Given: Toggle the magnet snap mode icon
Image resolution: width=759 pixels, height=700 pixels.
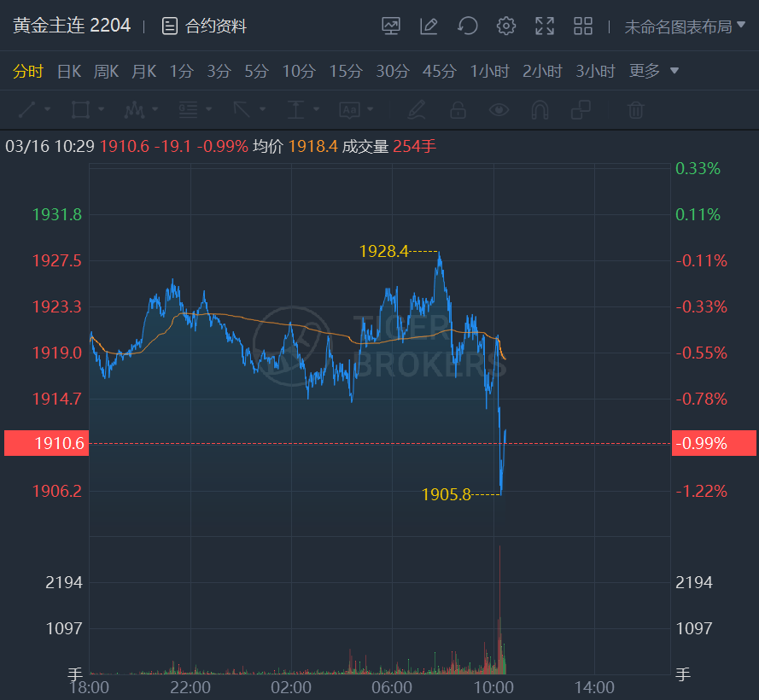Looking at the screenshot, I should coord(540,109).
